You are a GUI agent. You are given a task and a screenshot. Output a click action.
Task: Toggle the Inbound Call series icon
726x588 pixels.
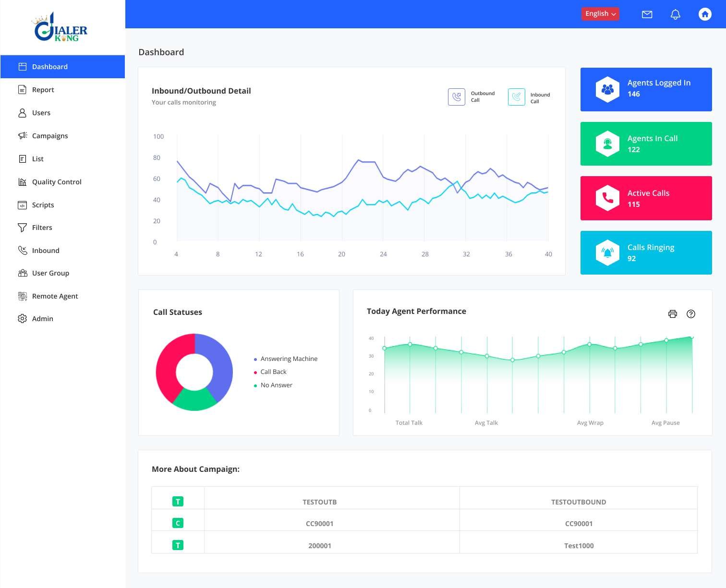click(x=516, y=97)
